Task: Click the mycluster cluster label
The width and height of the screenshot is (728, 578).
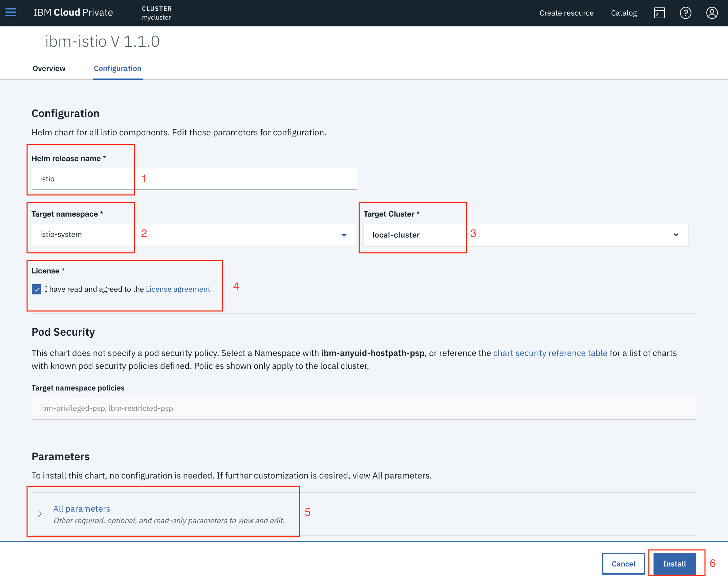Action: point(156,17)
